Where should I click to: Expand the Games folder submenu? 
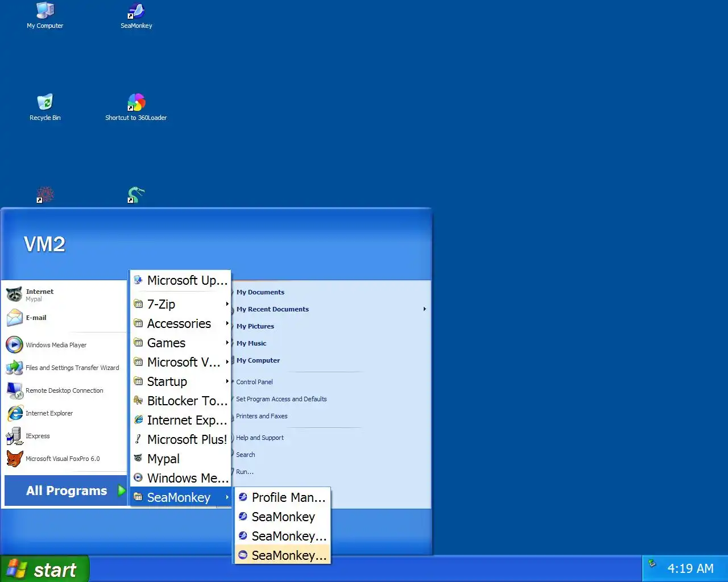pos(180,343)
